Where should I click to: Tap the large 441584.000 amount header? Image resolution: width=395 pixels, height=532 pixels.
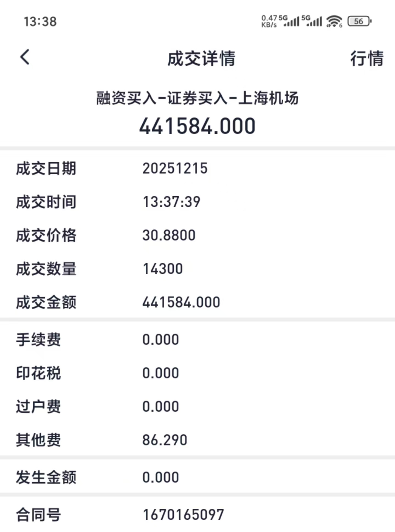click(197, 126)
